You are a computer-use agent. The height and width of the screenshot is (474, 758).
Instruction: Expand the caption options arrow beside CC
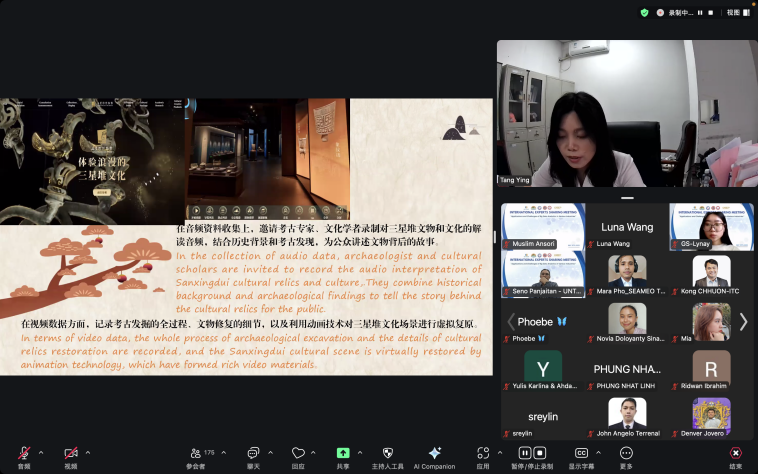[x=598, y=450]
